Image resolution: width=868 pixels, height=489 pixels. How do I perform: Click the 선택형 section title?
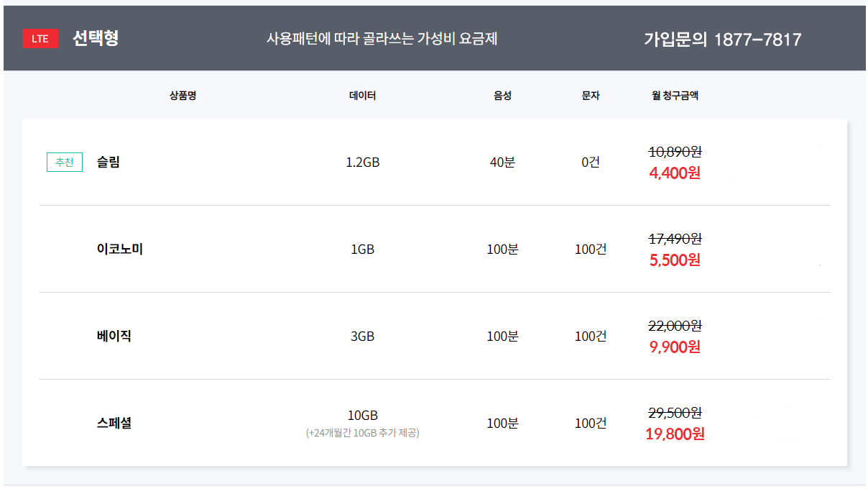[x=96, y=39]
